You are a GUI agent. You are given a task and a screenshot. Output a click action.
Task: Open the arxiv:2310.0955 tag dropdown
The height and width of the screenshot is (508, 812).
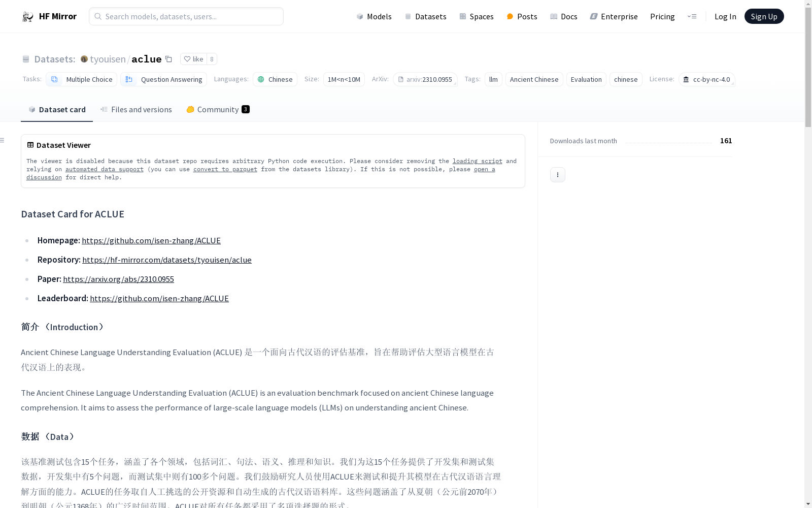pos(425,79)
